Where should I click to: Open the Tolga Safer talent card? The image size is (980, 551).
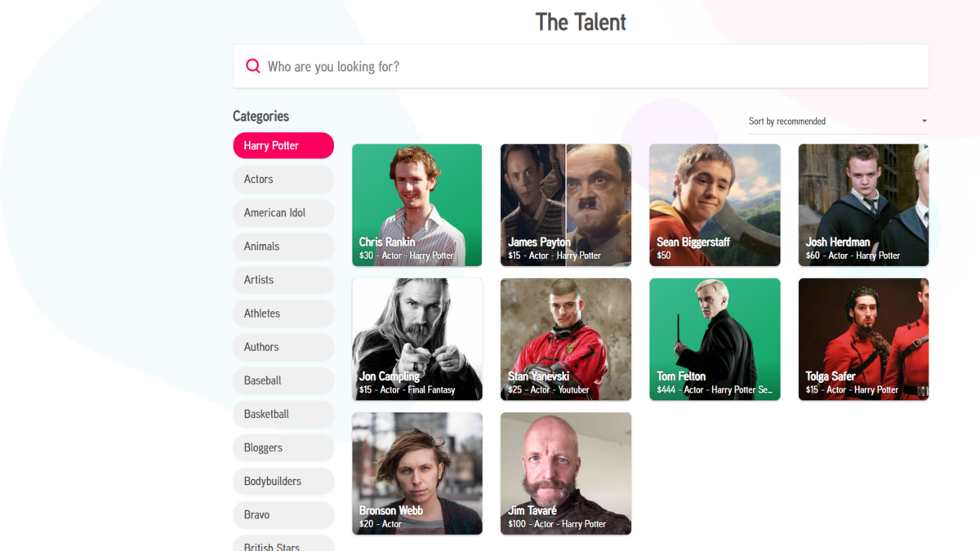click(863, 340)
